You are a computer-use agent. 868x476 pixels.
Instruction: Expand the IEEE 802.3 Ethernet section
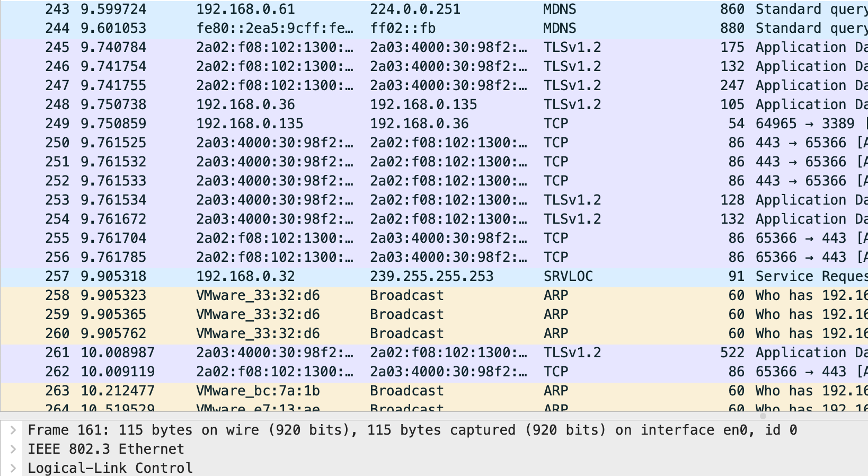pos(14,449)
